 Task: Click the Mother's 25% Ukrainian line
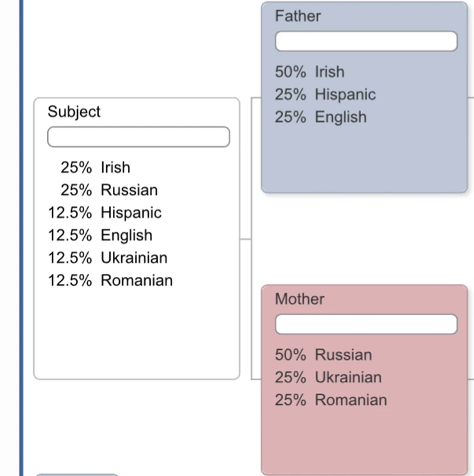tap(328, 377)
